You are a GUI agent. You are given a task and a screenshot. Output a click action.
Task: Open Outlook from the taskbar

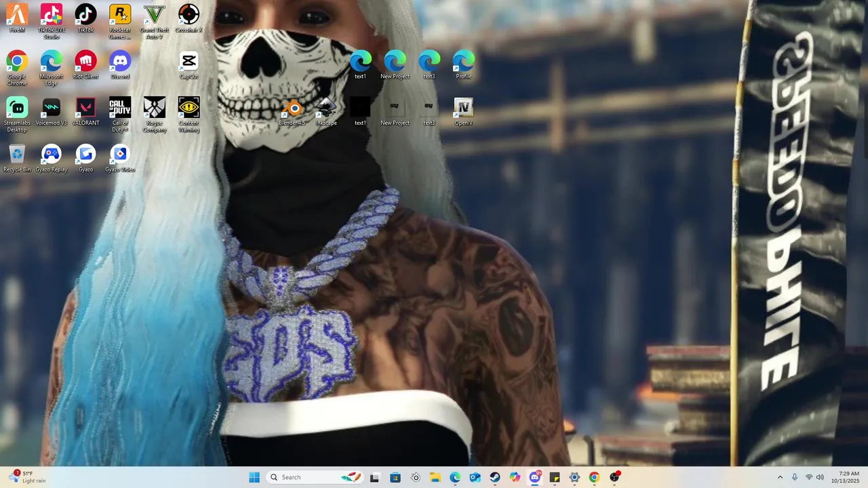coord(475,477)
